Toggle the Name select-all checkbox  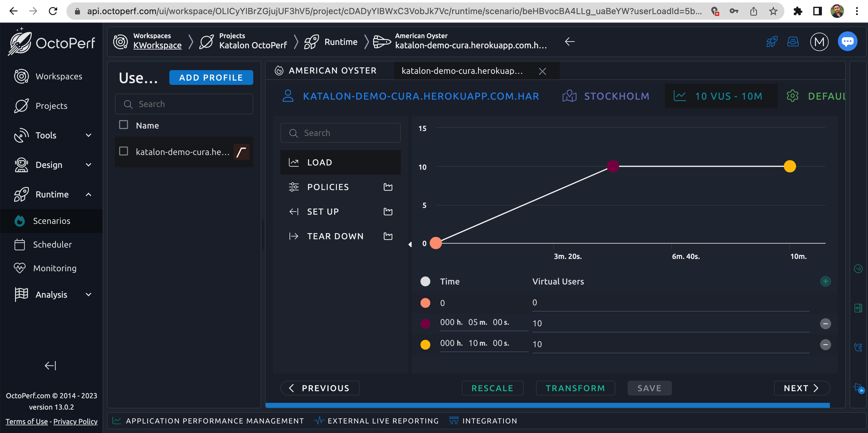click(124, 125)
